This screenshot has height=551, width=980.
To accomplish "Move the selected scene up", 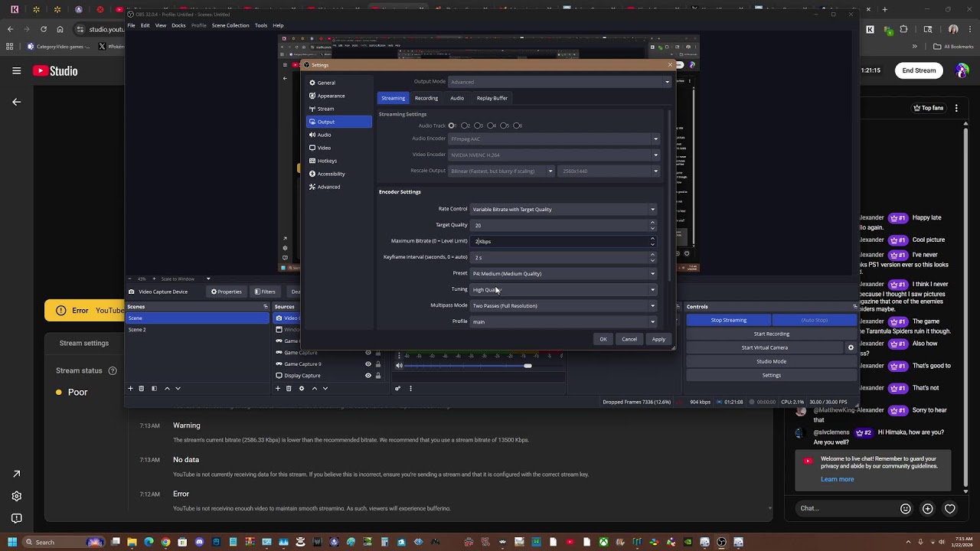I will pos(167,389).
